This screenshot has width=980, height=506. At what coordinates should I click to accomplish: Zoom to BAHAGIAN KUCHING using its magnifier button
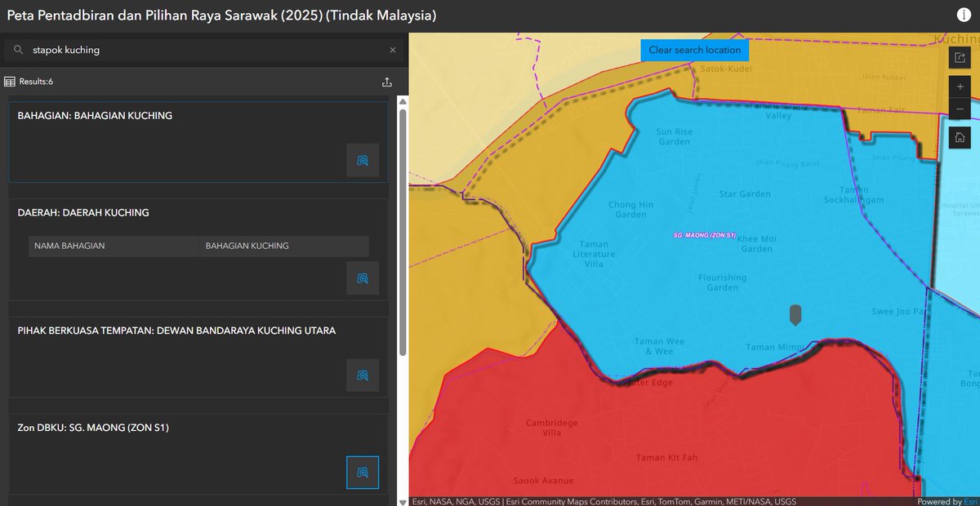362,160
